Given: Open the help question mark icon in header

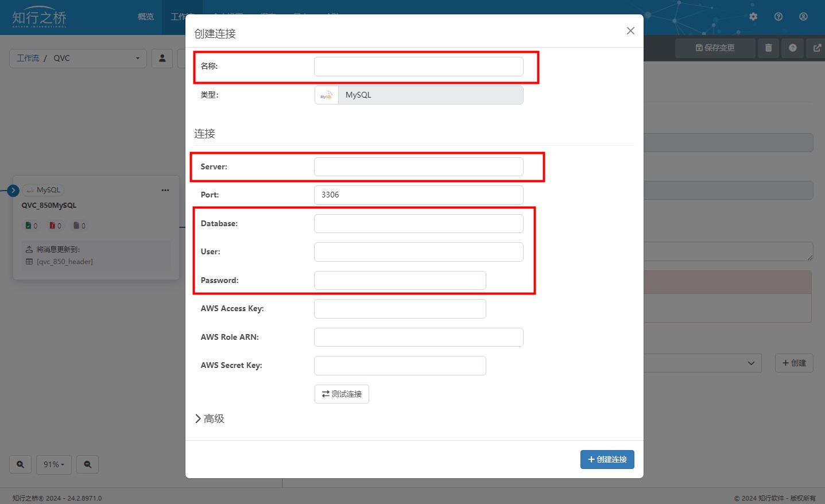Looking at the screenshot, I should pos(778,17).
